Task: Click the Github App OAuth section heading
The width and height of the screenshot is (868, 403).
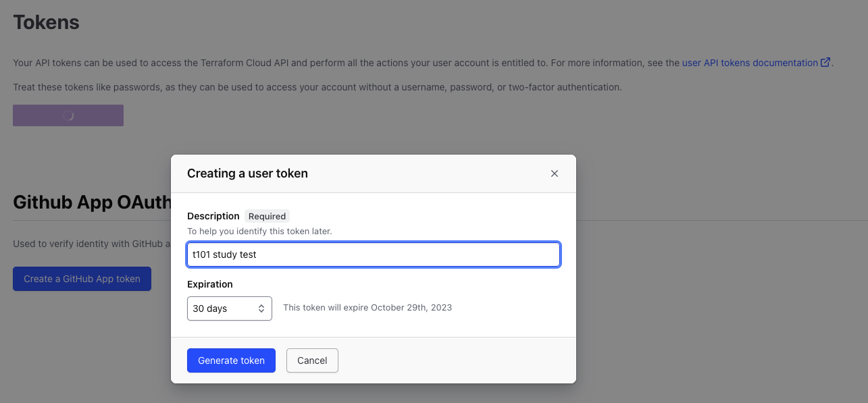Action: tap(91, 203)
